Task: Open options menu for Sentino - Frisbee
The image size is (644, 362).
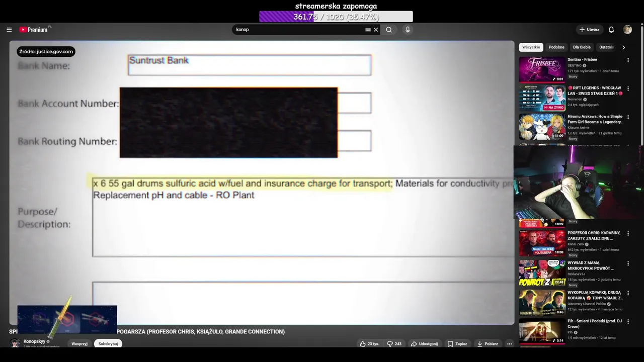Action: point(628,60)
